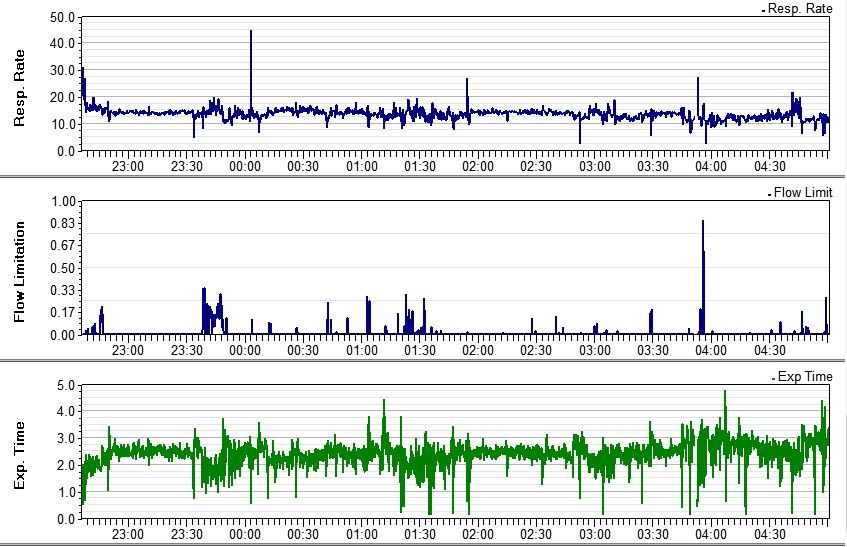The image size is (847, 547).
Task: Select the Exp. Time vertical axis title
Action: click(x=19, y=452)
